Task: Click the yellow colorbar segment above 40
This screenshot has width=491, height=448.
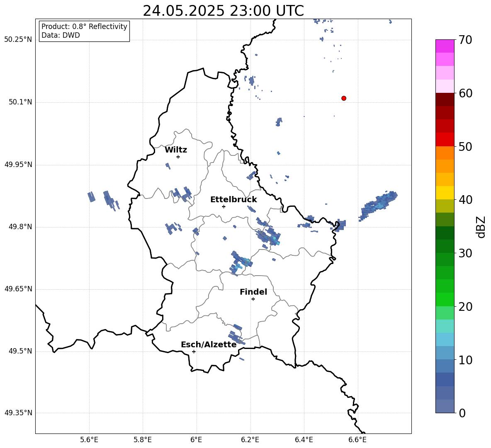Action: [x=445, y=193]
